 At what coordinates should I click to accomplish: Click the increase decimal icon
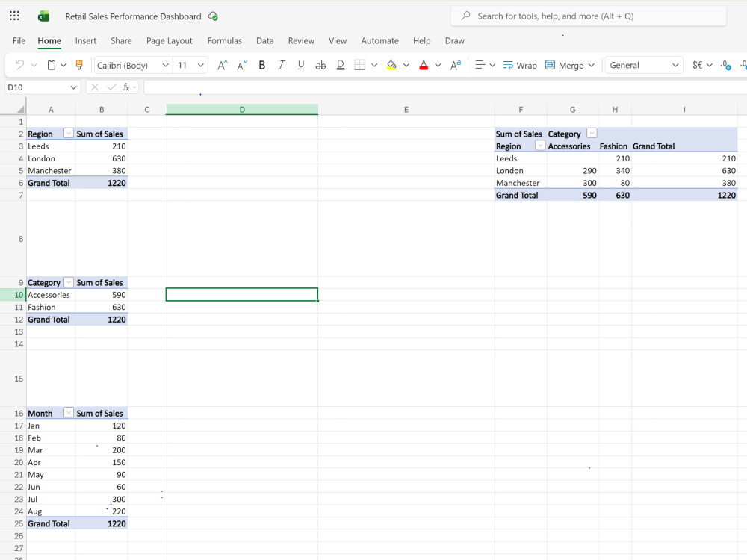point(726,65)
